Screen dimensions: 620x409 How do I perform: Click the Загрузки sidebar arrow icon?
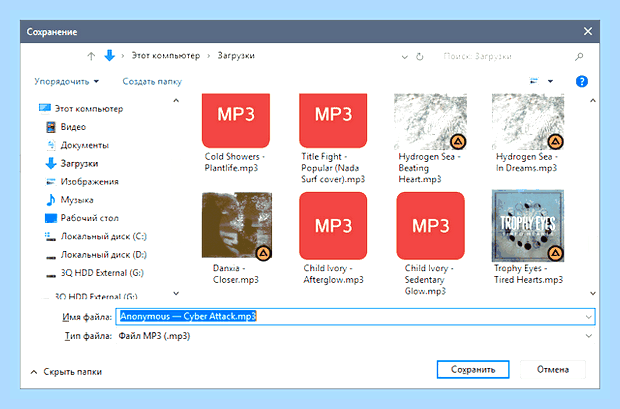pos(51,163)
